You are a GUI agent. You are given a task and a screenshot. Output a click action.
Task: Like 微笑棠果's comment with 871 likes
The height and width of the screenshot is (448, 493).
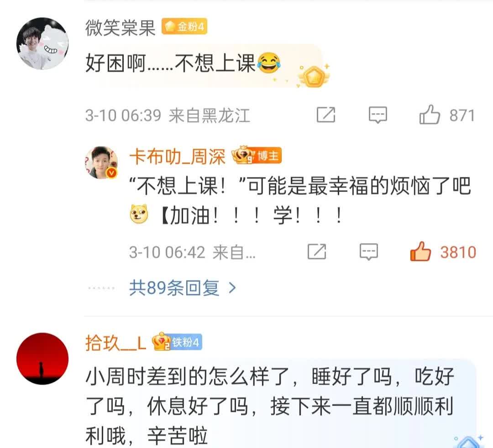(x=430, y=115)
